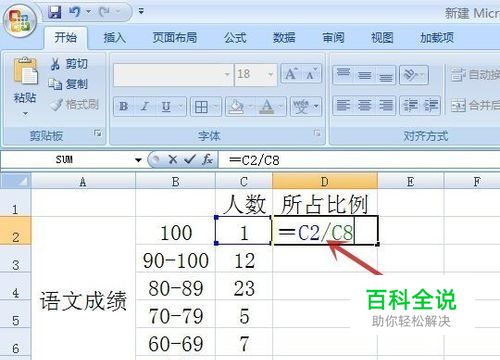Open the 页面布局 ribbon tab
500x360 pixels.
175,37
